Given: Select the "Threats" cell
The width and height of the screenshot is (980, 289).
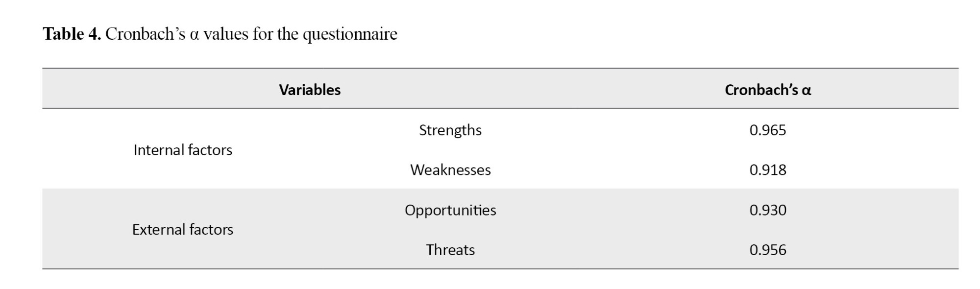Looking at the screenshot, I should (x=450, y=250).
